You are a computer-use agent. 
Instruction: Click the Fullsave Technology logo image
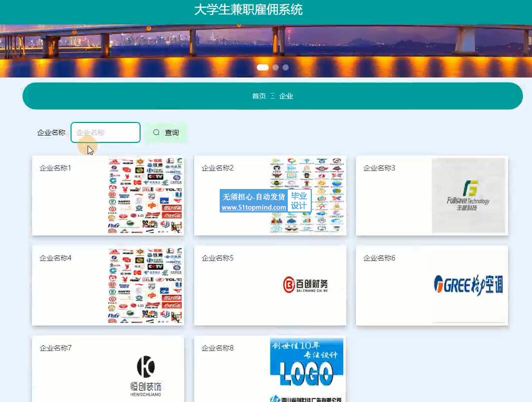468,195
